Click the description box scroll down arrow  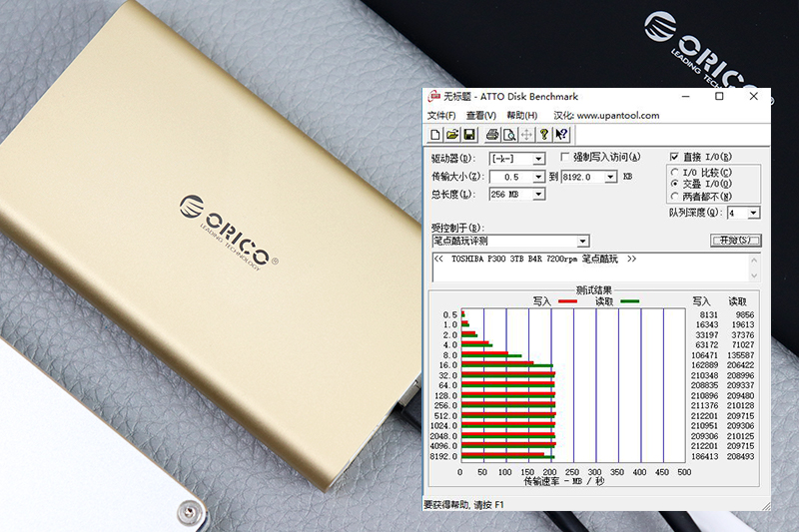[x=755, y=275]
